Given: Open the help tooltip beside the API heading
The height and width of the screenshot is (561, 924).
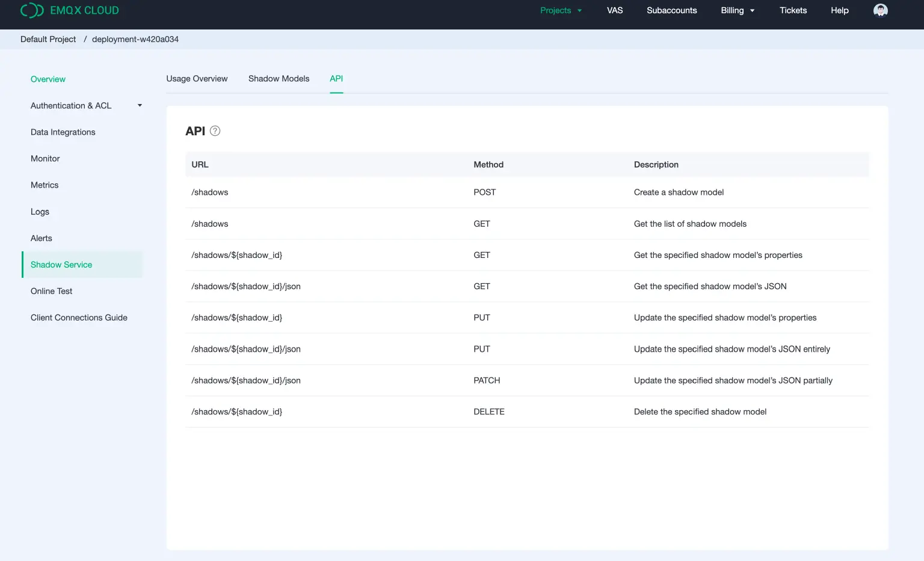Looking at the screenshot, I should tap(215, 130).
